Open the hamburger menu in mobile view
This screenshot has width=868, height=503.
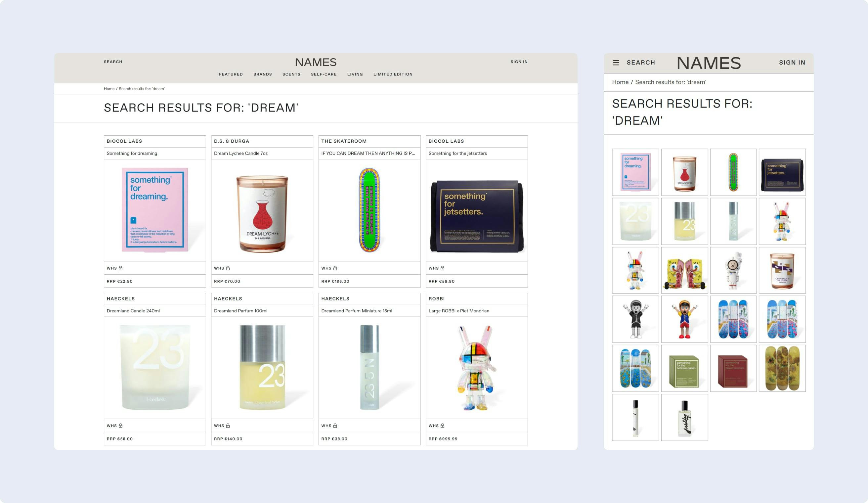coord(616,63)
